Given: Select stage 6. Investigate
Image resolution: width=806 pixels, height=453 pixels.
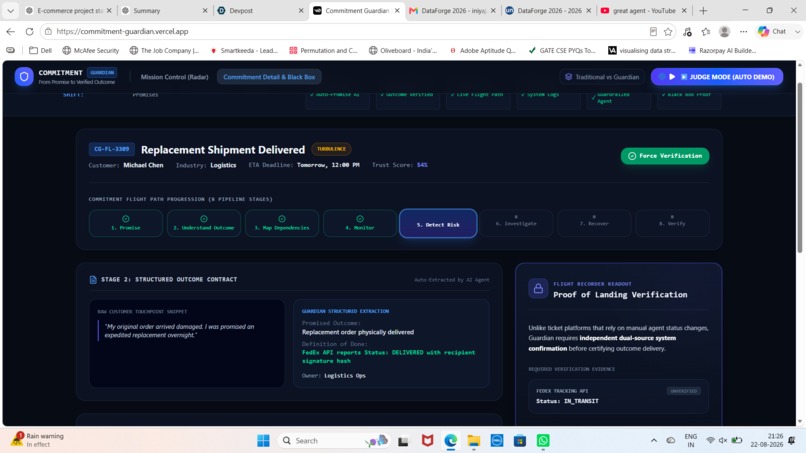Looking at the screenshot, I should [516, 223].
